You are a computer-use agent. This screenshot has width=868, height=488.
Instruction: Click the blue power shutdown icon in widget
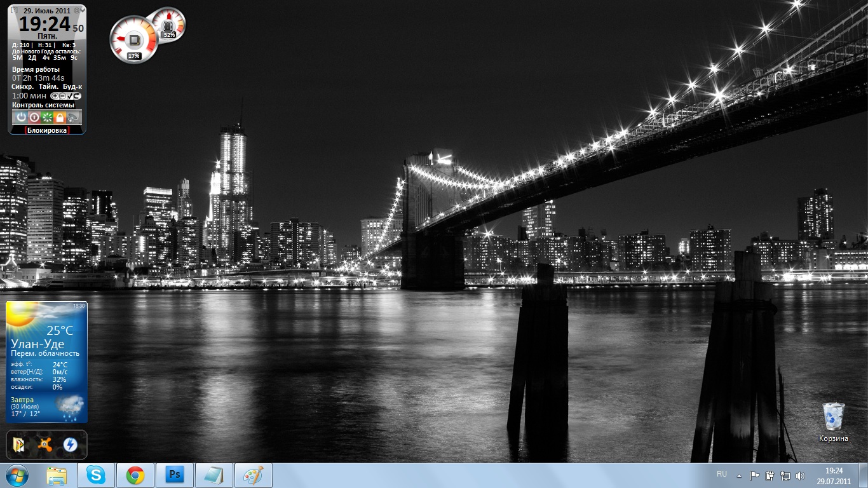(x=21, y=118)
